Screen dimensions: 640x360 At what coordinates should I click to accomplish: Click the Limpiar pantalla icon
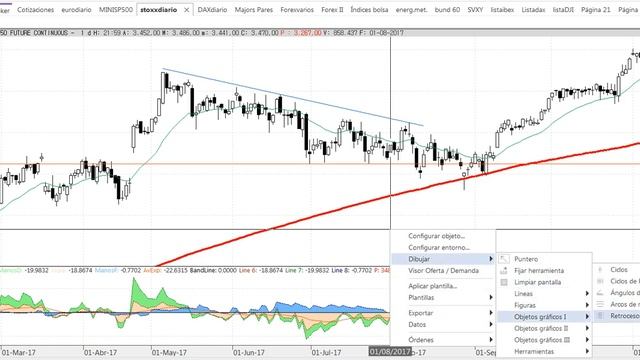coord(504,282)
